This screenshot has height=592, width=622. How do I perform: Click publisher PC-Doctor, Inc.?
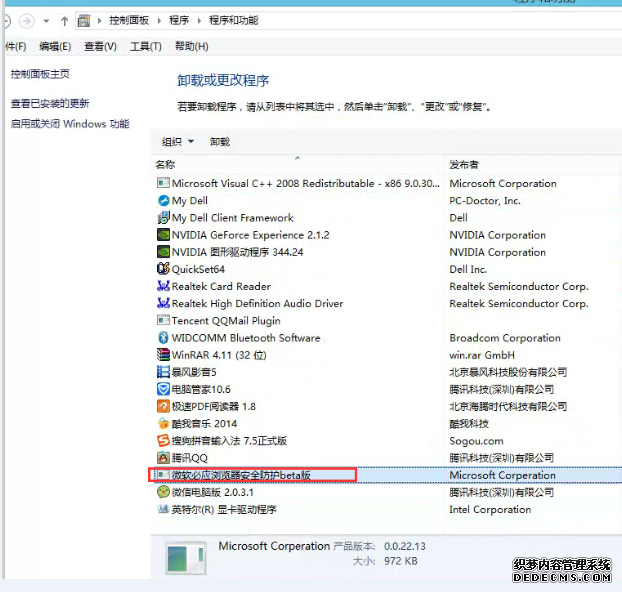(x=485, y=200)
